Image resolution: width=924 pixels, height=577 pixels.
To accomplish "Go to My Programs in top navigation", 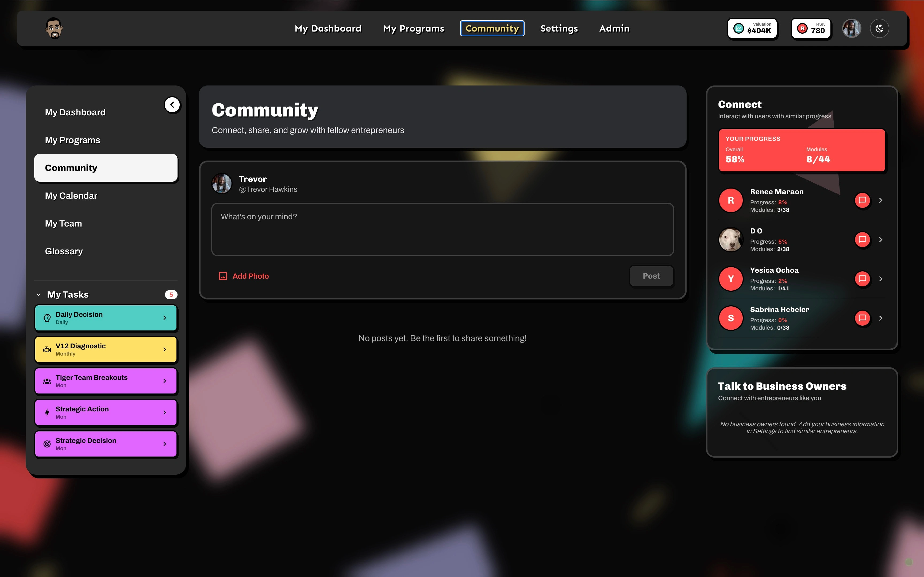I will [x=414, y=29].
